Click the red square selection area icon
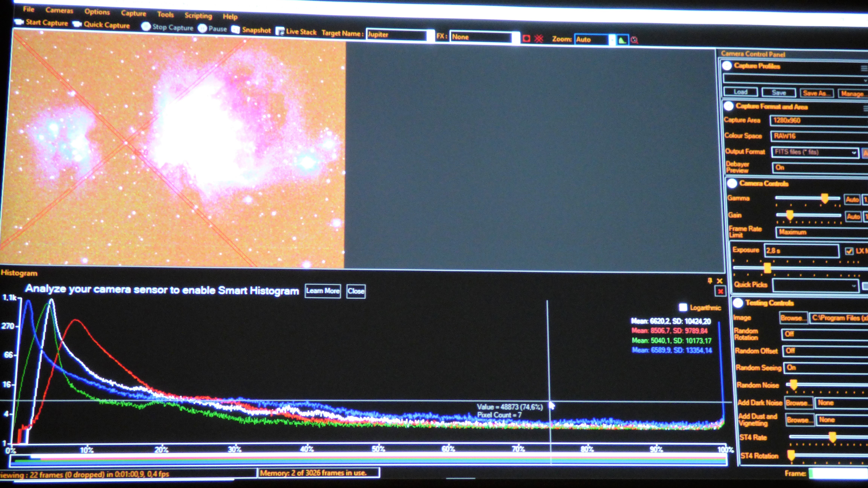This screenshot has height=488, width=868. pyautogui.click(x=526, y=38)
